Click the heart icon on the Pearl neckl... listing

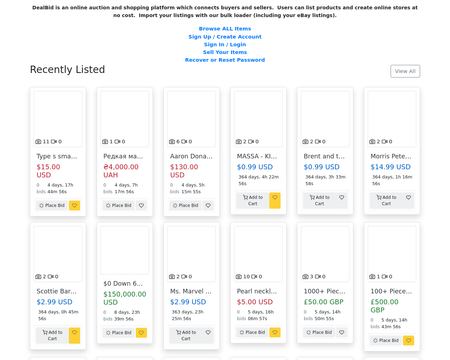click(275, 332)
